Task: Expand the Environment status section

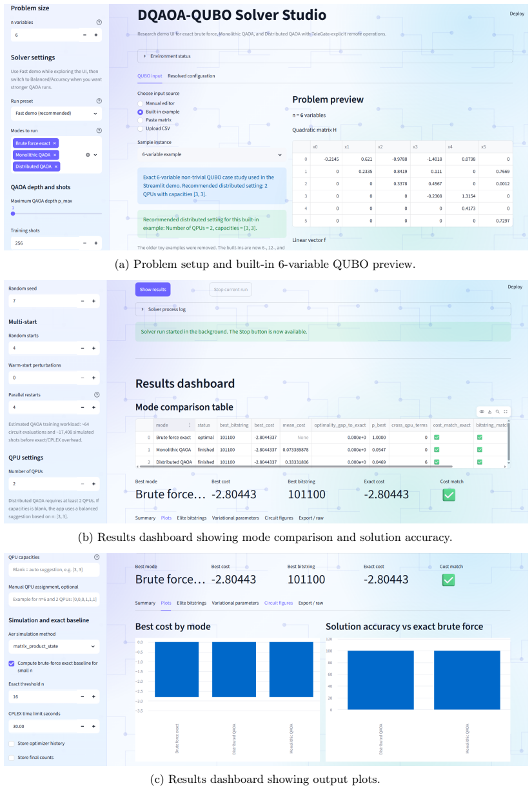Action: point(325,56)
